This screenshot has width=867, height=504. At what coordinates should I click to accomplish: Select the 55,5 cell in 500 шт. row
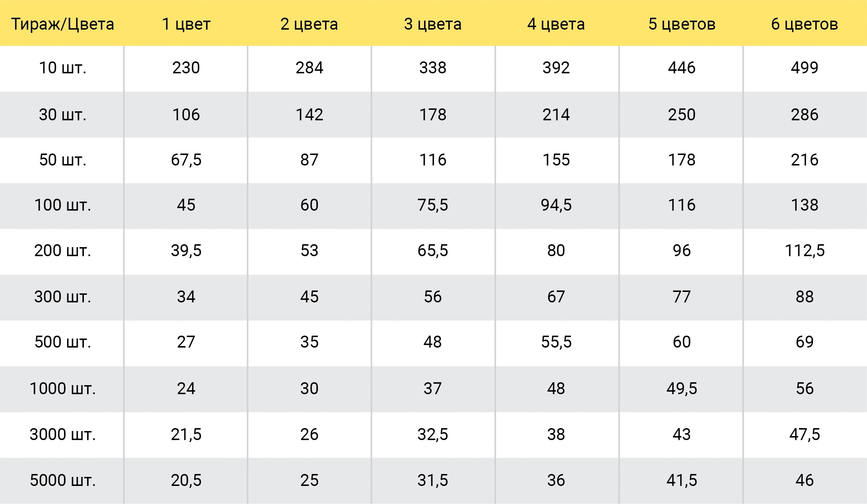click(x=556, y=342)
